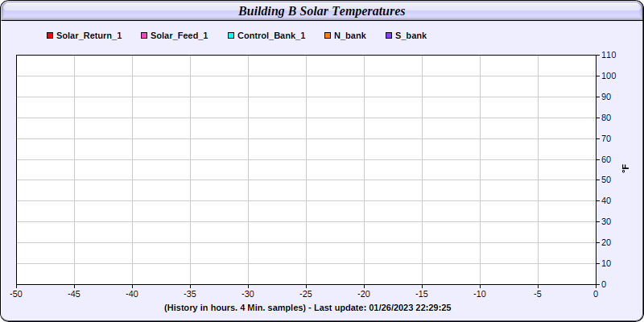Click the -25 hour axis label
The width and height of the screenshot is (644, 322).
point(306,294)
